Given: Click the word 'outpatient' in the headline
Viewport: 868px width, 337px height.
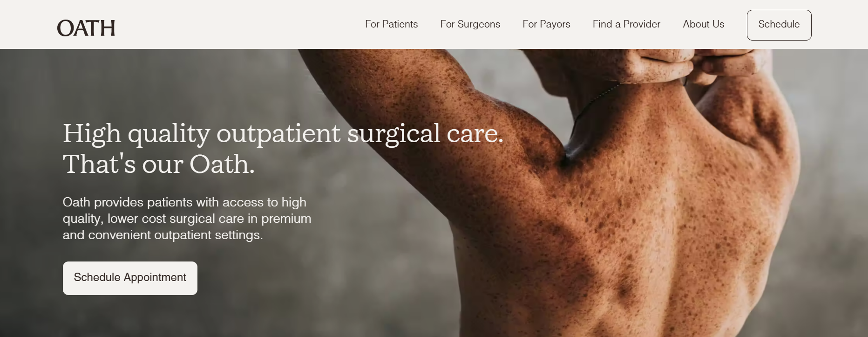Looking at the screenshot, I should coord(278,134).
